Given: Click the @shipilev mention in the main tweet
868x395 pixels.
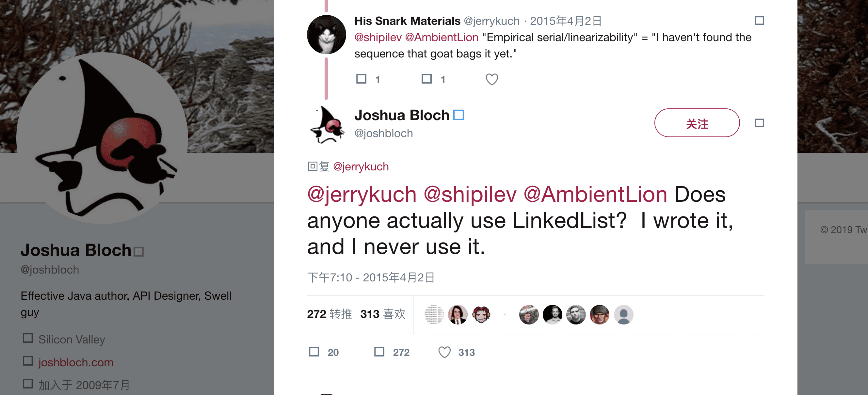Looking at the screenshot, I should tap(470, 195).
